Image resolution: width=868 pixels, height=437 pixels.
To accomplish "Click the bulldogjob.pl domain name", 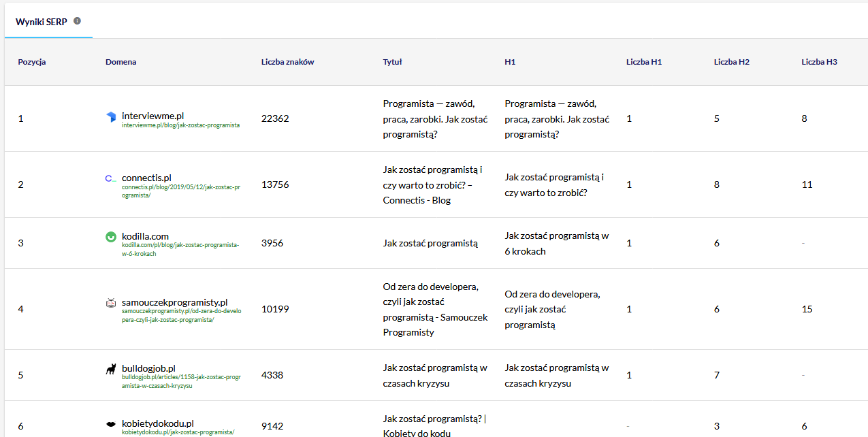I will pyautogui.click(x=148, y=368).
